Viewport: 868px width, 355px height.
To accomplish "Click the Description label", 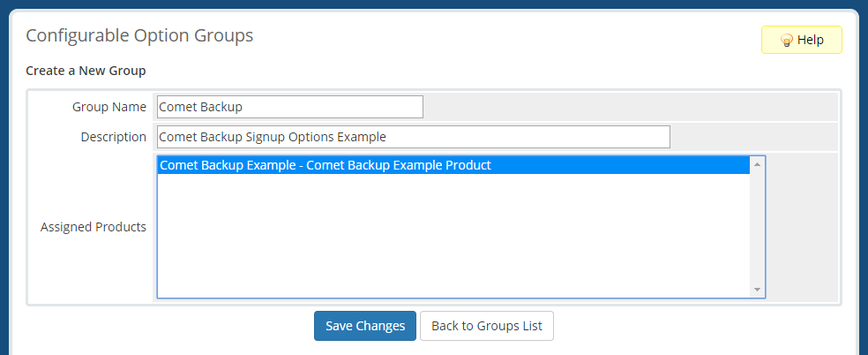I will coord(114,137).
